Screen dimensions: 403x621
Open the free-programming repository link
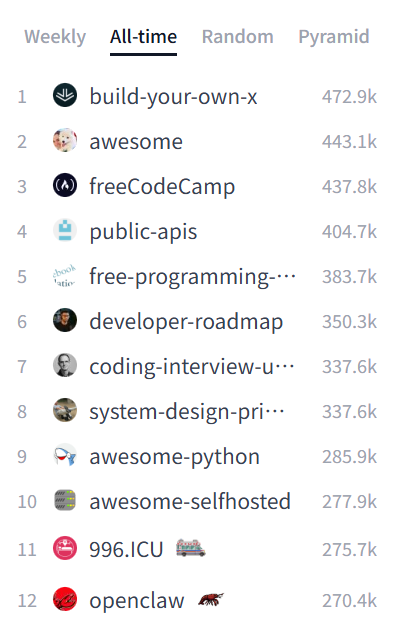(192, 276)
